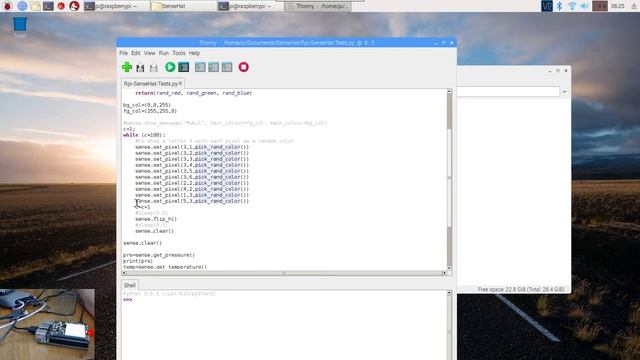The width and height of the screenshot is (640, 360).
Task: Launch the web browser from the taskbar
Action: point(22,6)
